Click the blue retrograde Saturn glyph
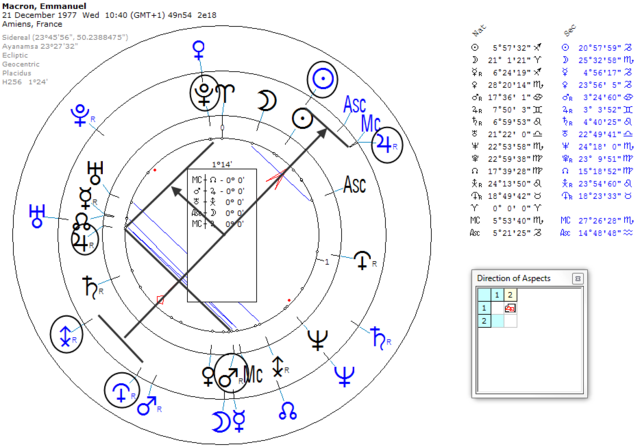 tap(381, 338)
